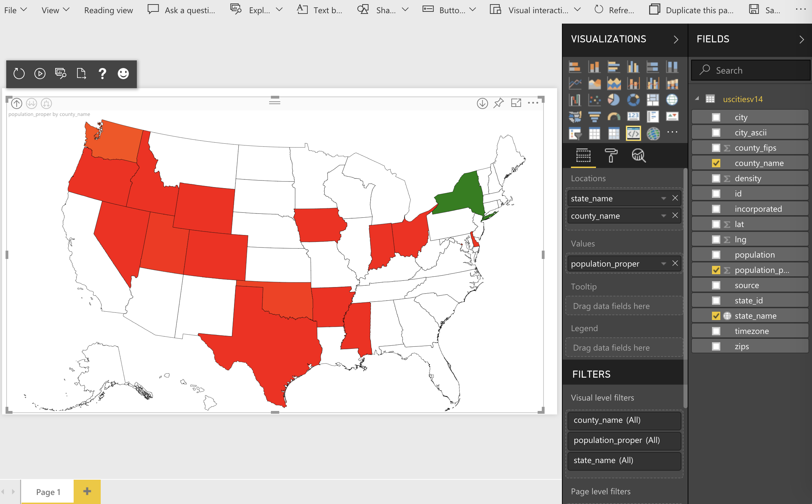Select the Card 123 visualization

633,116
